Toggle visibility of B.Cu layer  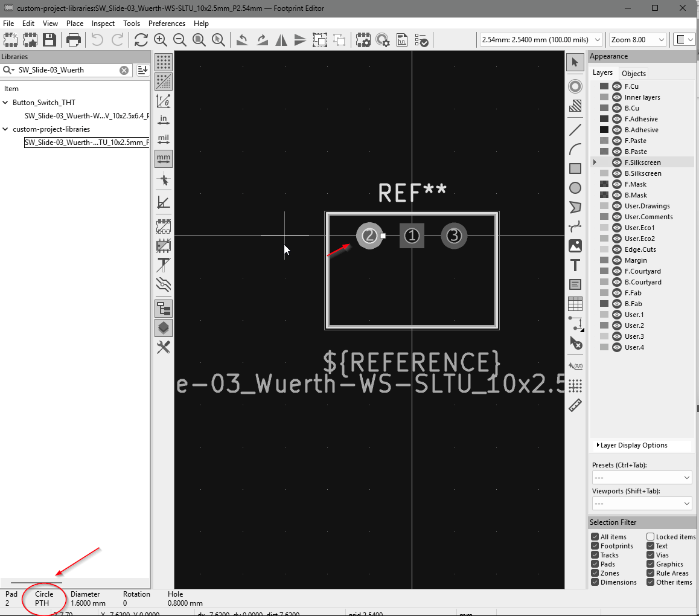(616, 108)
